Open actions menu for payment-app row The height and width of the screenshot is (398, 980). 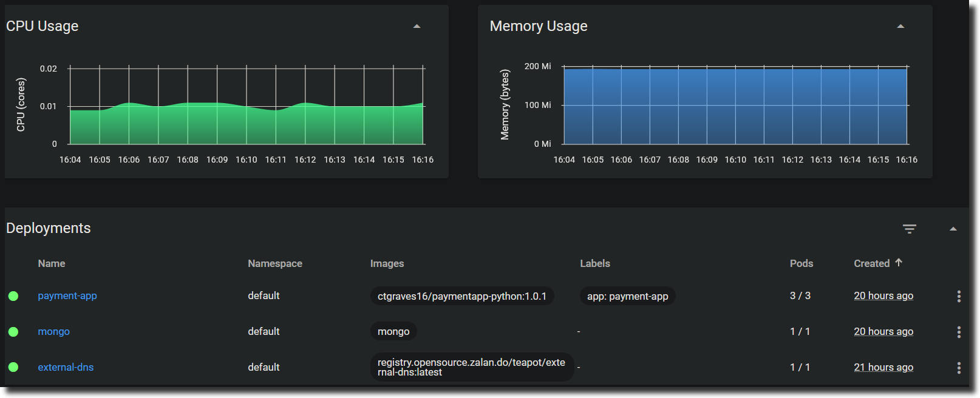pyautogui.click(x=959, y=296)
